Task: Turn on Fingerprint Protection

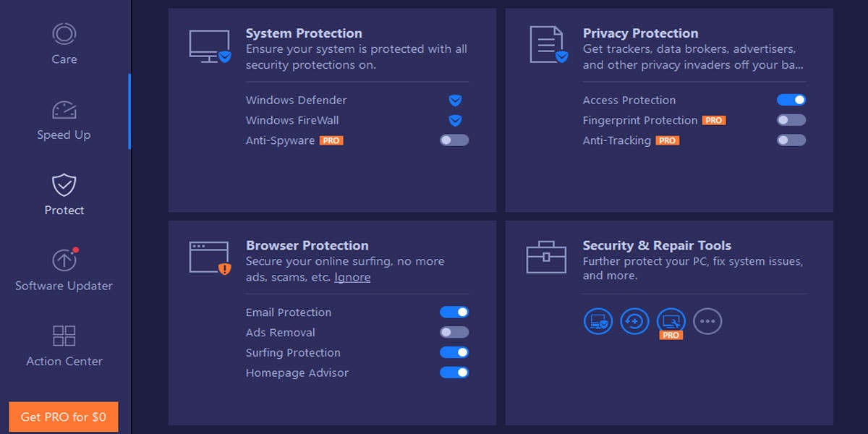Action: (x=791, y=119)
